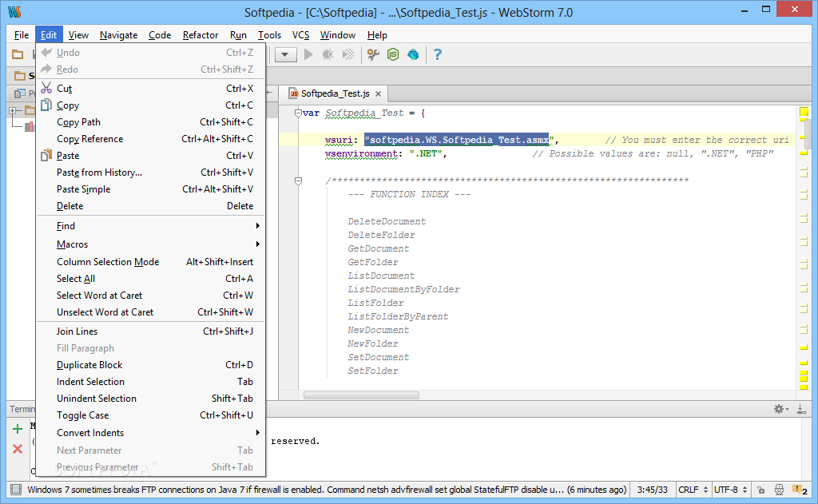Viewport: 818px width, 504px height.
Task: Open the event log notifications icon
Action: (800, 490)
